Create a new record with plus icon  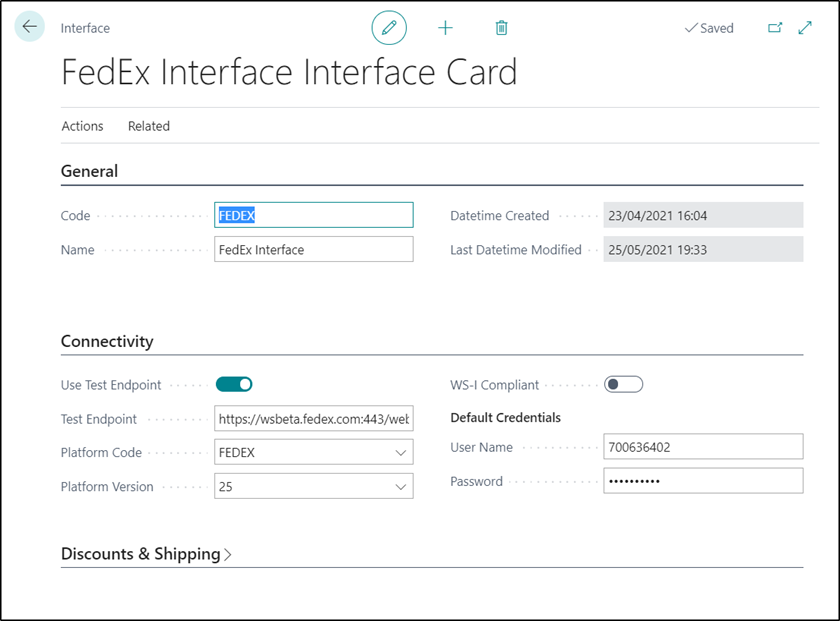(x=445, y=28)
